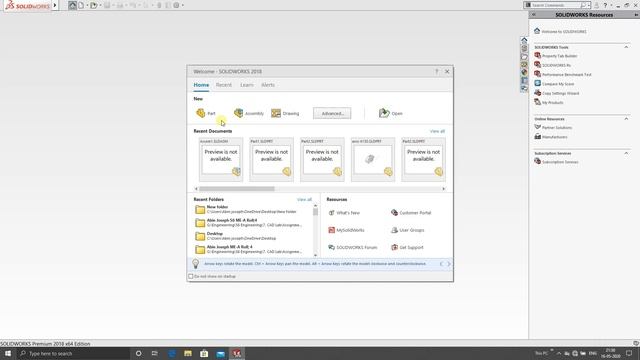Open Compare My Score

(554, 84)
